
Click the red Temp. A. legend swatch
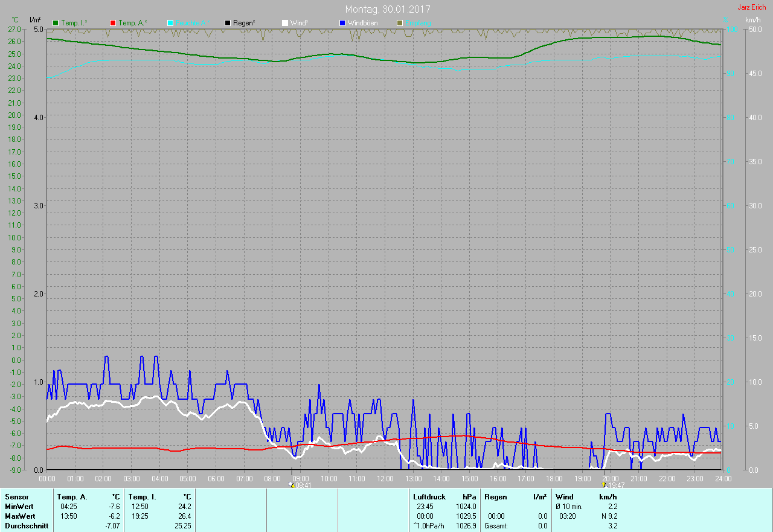(113, 23)
